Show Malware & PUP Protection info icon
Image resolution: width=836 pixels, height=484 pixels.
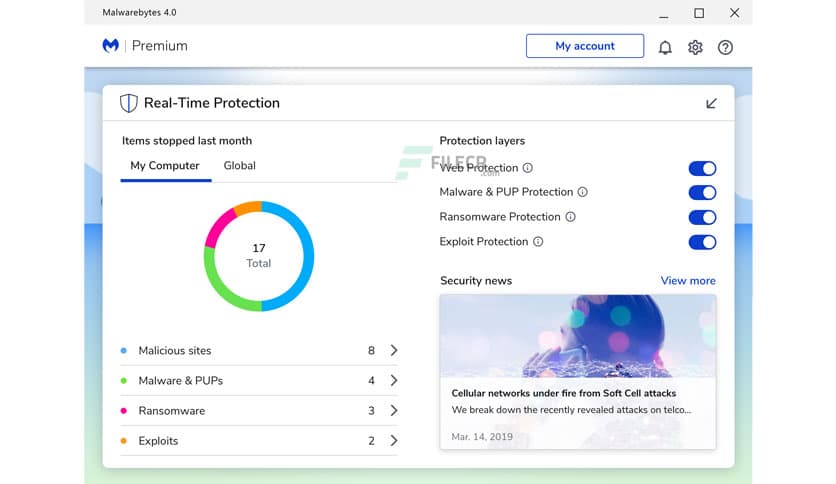583,192
